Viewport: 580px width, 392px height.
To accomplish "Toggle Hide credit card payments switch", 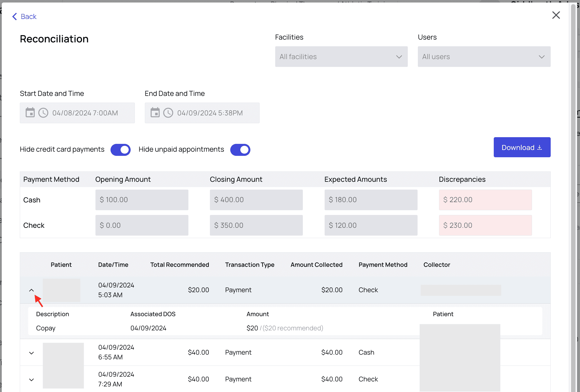I will click(121, 150).
